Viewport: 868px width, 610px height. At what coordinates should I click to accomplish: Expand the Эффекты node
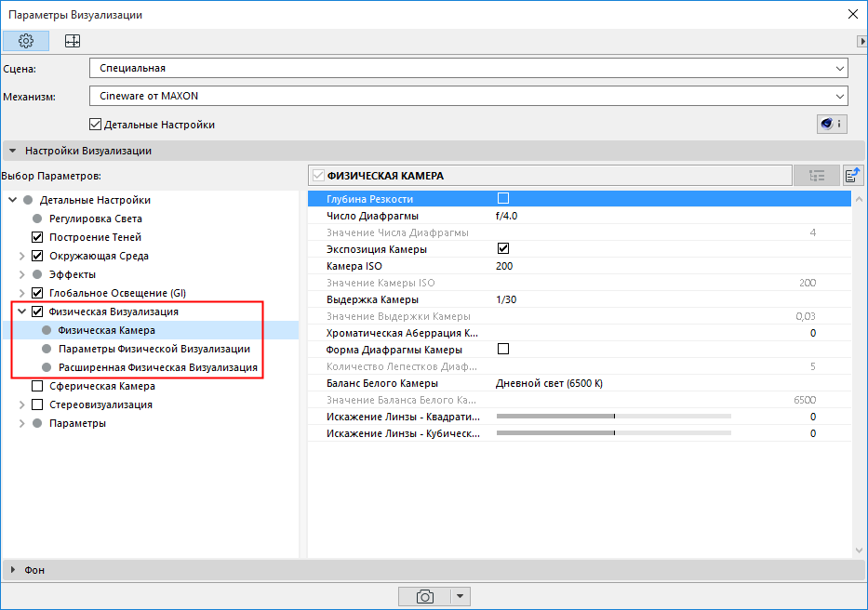click(x=22, y=274)
